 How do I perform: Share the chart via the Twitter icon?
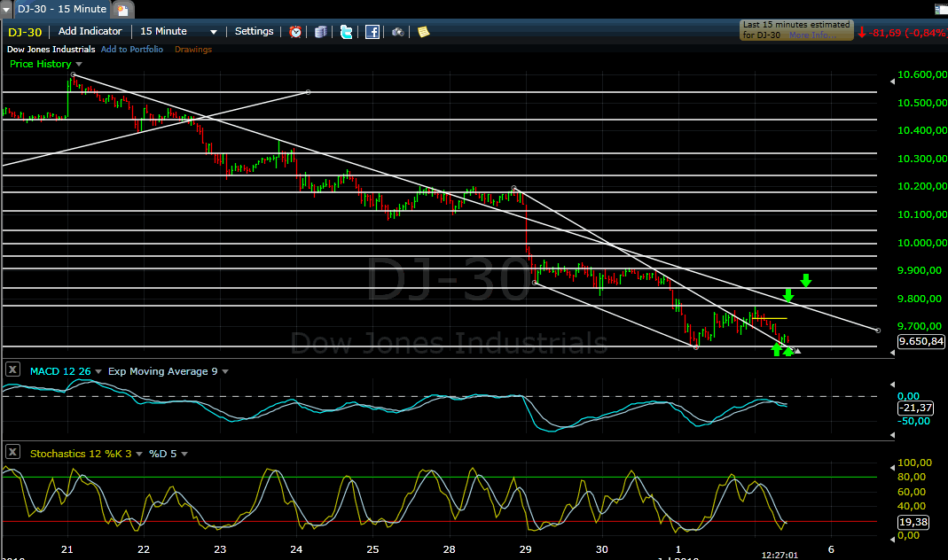click(x=346, y=32)
